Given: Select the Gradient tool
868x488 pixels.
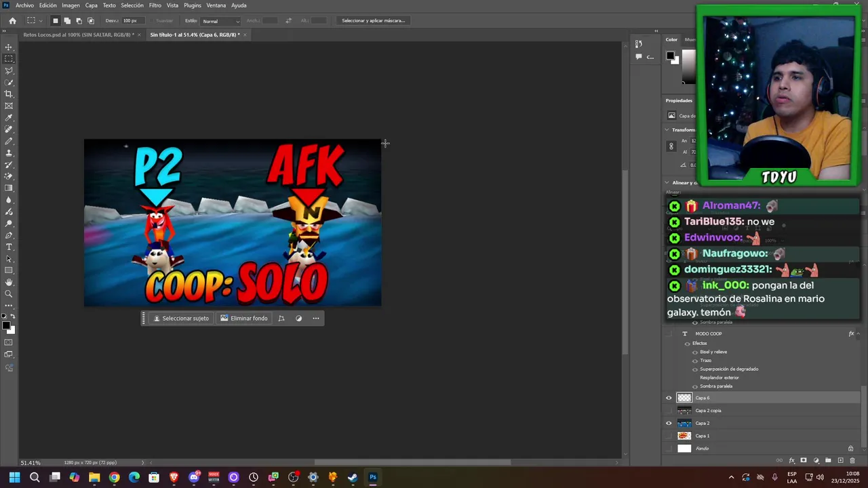Looking at the screenshot, I should tap(9, 188).
